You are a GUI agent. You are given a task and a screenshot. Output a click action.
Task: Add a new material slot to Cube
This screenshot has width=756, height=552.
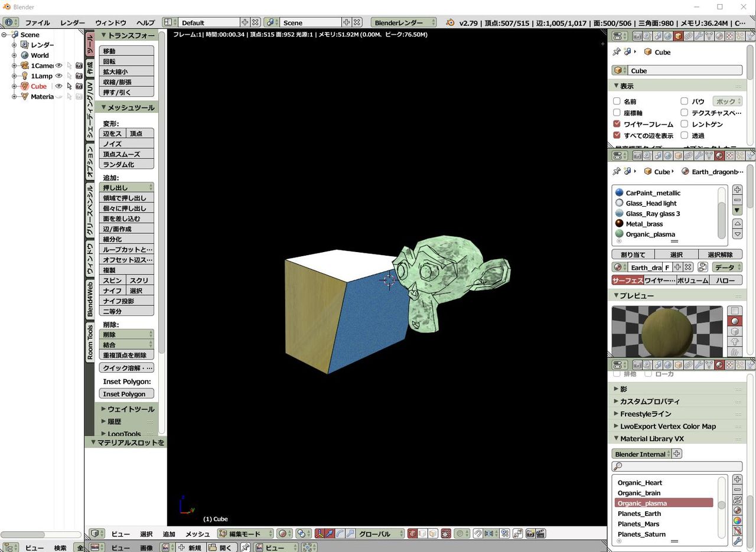(x=737, y=190)
